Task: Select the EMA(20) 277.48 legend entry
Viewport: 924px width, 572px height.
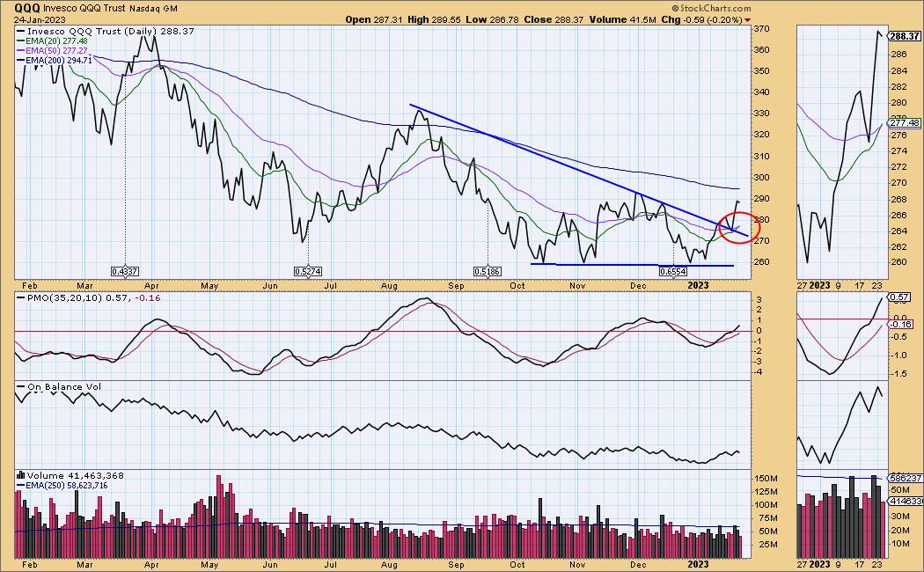Action: (x=53, y=41)
